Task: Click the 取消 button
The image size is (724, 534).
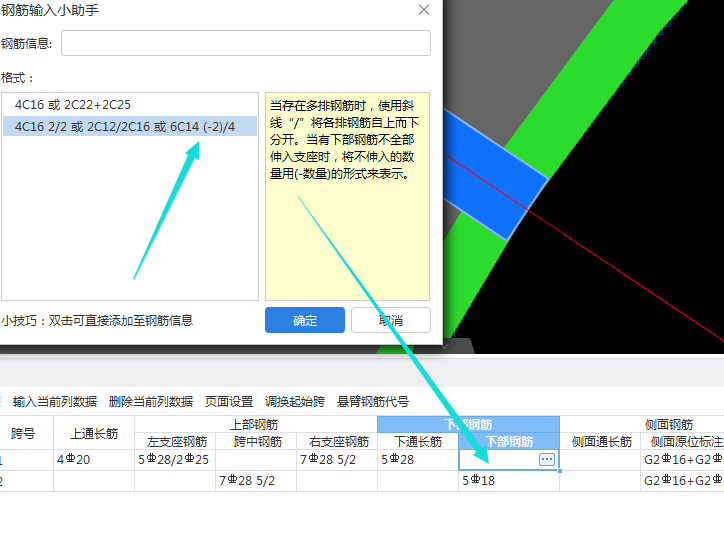Action: (x=391, y=320)
